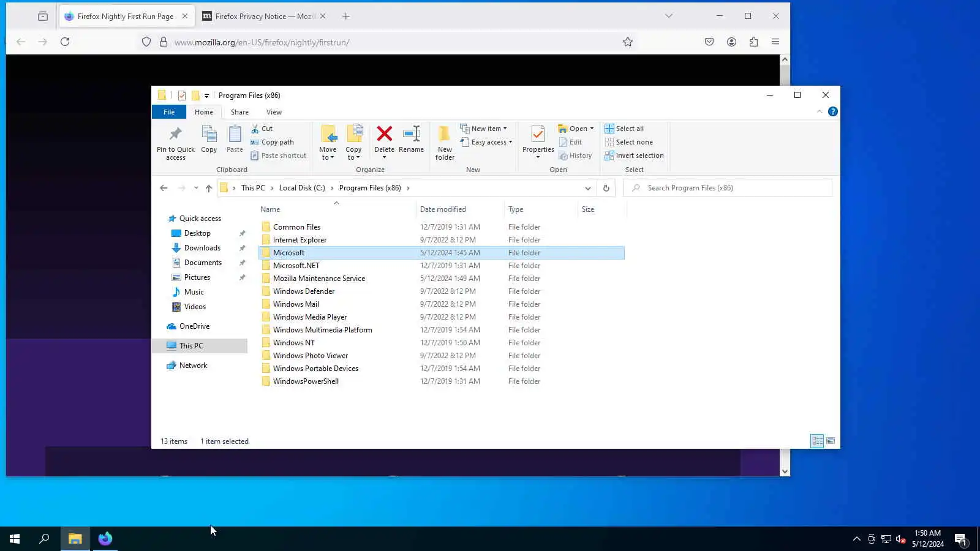The image size is (980, 551).
Task: Expand address bar history dropdown
Action: (588, 188)
